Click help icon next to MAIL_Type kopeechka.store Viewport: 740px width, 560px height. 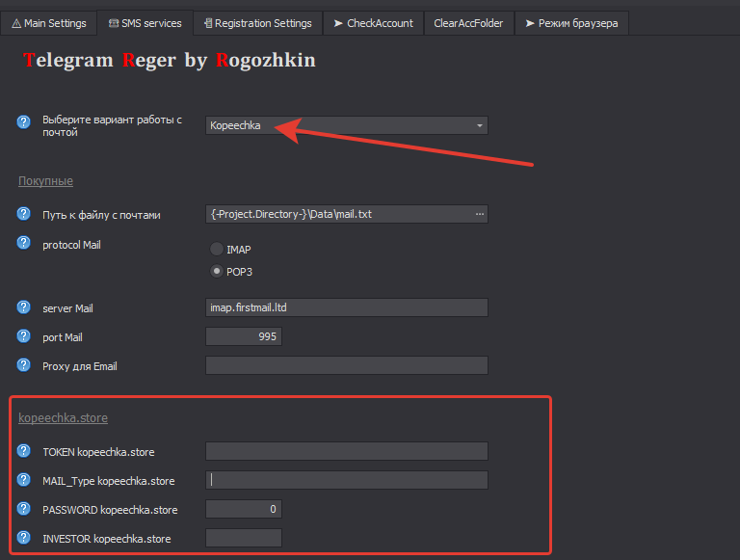click(23, 480)
